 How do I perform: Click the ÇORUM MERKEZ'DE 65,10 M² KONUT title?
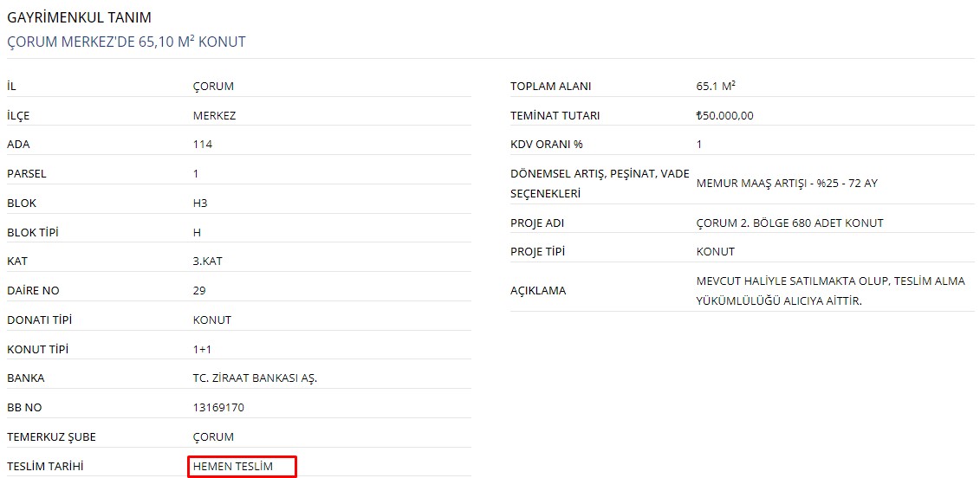pos(127,42)
